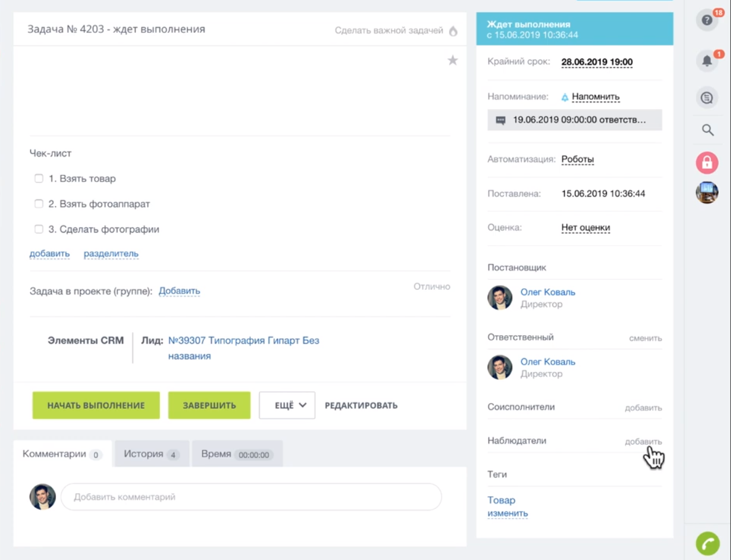The width and height of the screenshot is (731, 560).
Task: Open the Роботы automation link
Action: point(578,160)
